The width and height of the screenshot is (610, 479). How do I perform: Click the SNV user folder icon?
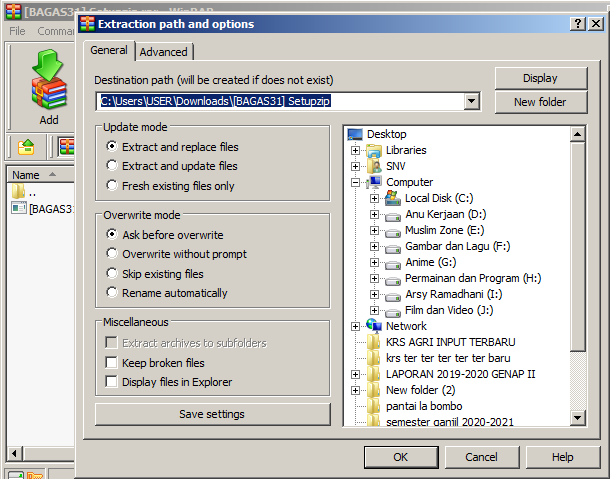tap(374, 166)
